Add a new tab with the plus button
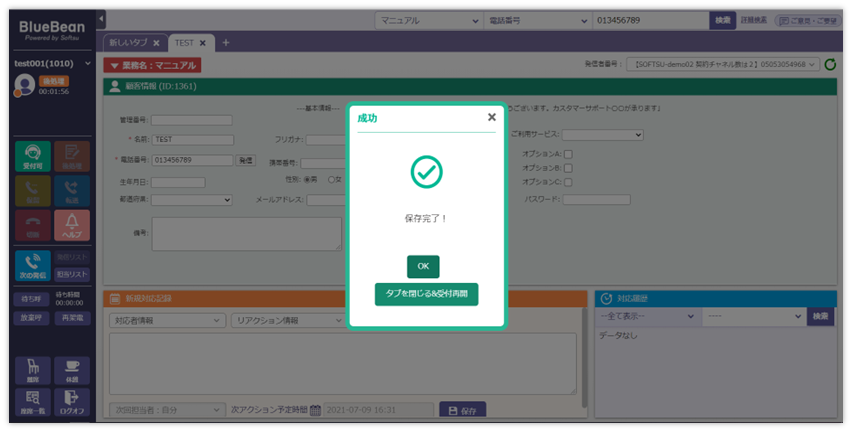Image resolution: width=852 pixels, height=432 pixels. [x=225, y=42]
